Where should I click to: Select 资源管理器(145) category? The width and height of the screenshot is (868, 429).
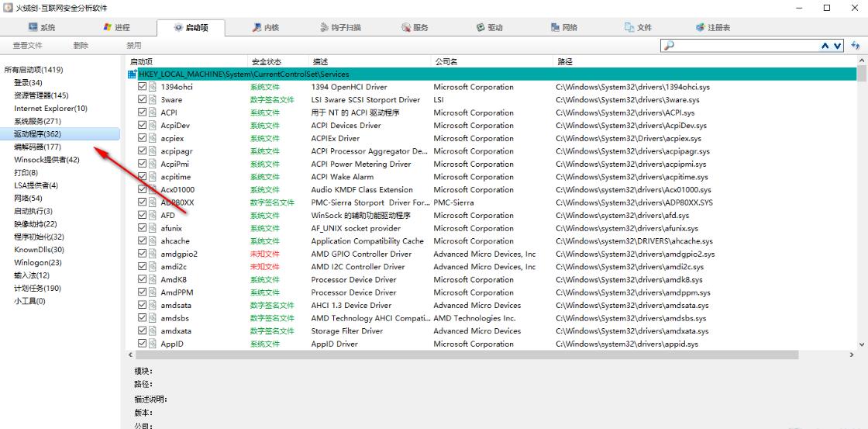(x=42, y=95)
